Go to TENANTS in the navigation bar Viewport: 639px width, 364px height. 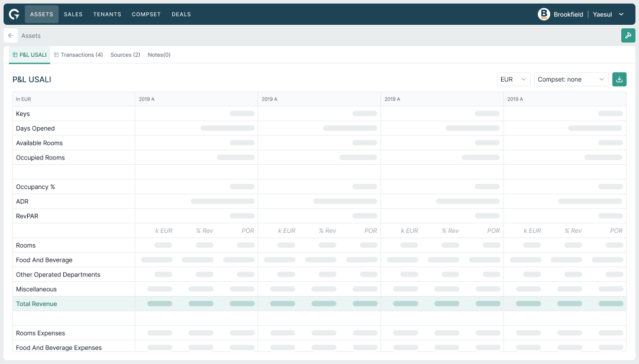(107, 14)
